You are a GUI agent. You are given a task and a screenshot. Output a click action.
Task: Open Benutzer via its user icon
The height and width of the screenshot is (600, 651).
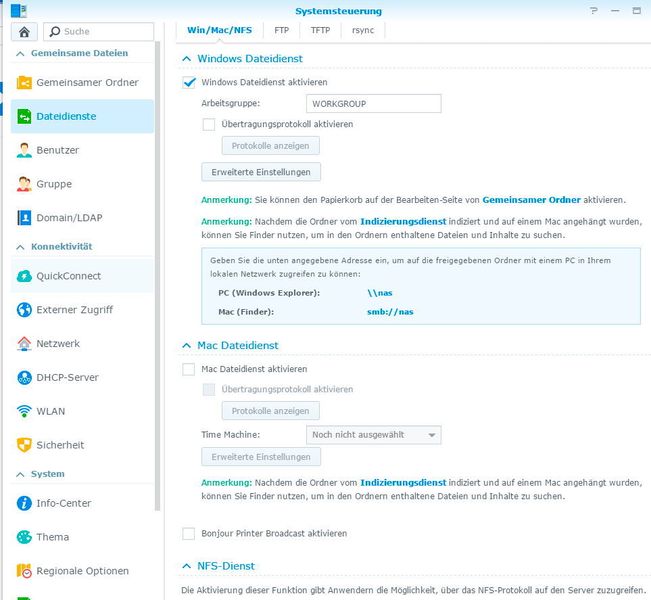click(24, 150)
